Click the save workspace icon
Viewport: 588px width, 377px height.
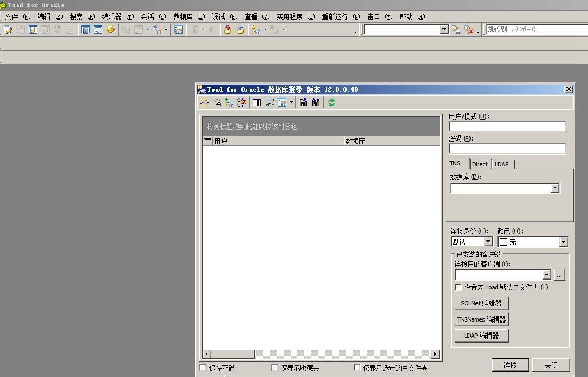[x=455, y=30]
